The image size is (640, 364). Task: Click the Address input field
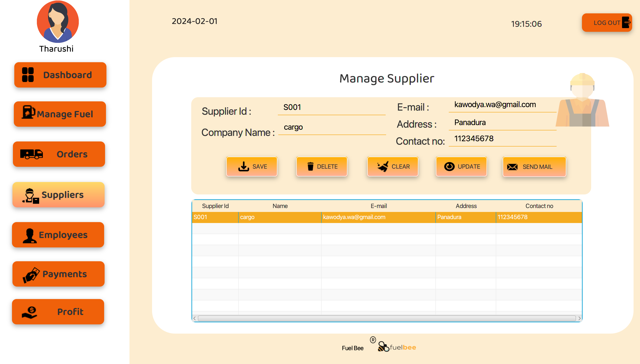pos(502,123)
